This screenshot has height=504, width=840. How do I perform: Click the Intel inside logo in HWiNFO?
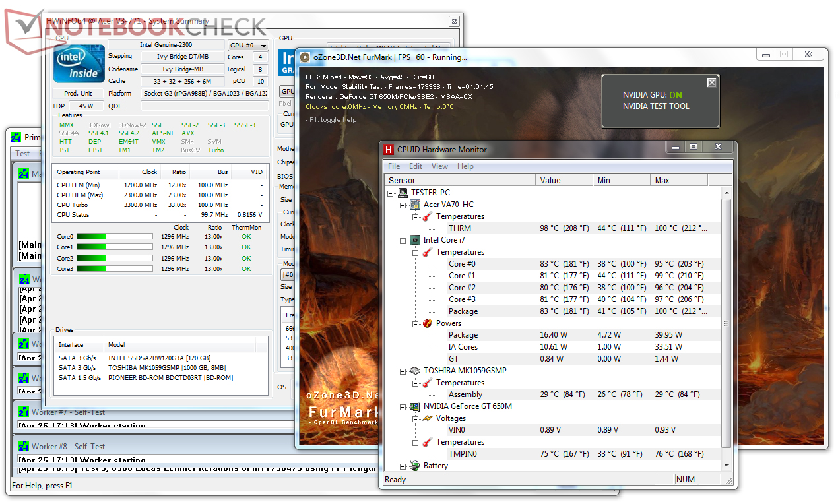(78, 64)
